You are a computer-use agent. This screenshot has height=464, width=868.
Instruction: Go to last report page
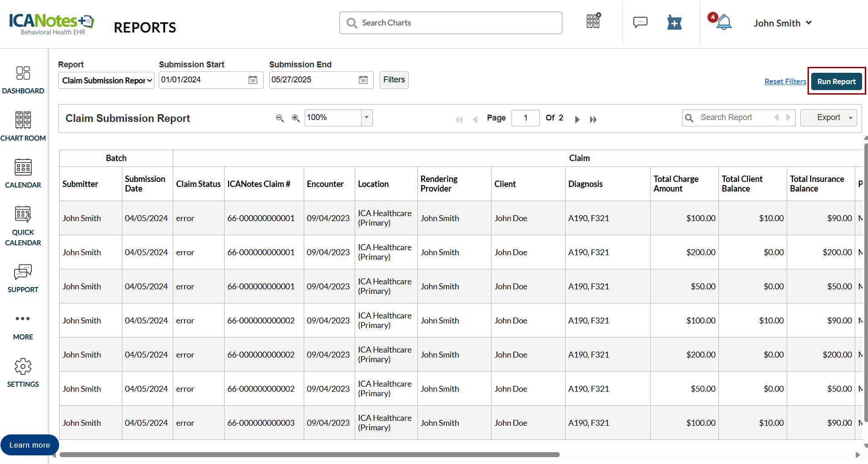tap(593, 120)
